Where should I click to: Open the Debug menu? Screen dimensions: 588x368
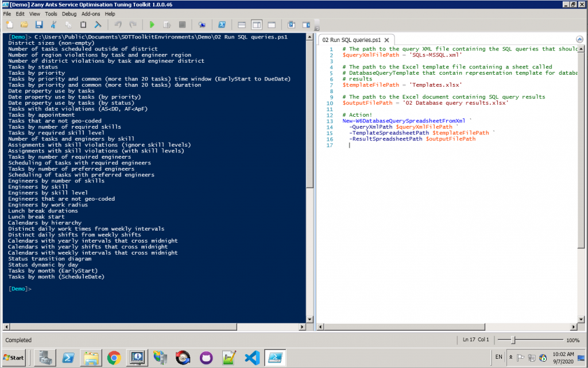click(x=69, y=14)
